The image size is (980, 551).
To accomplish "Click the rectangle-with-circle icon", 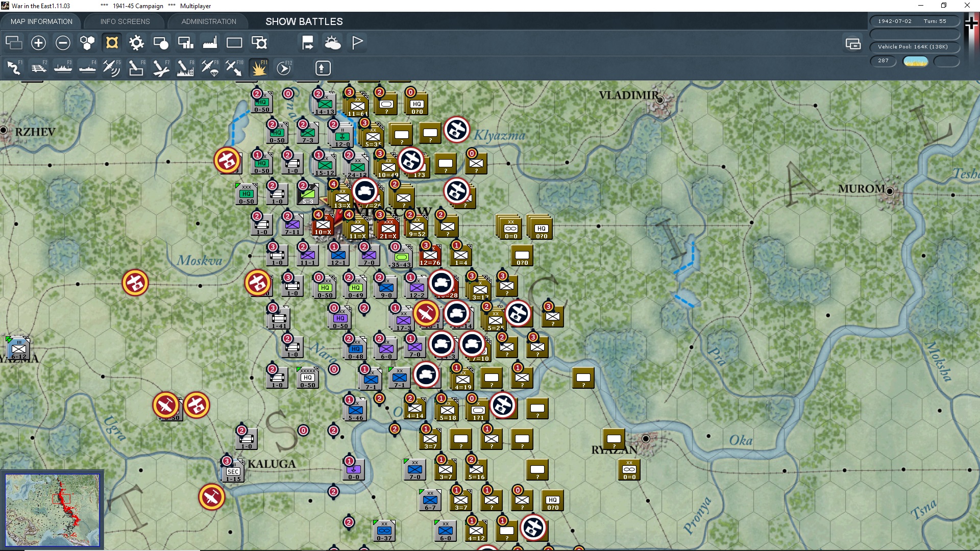I will [x=161, y=42].
